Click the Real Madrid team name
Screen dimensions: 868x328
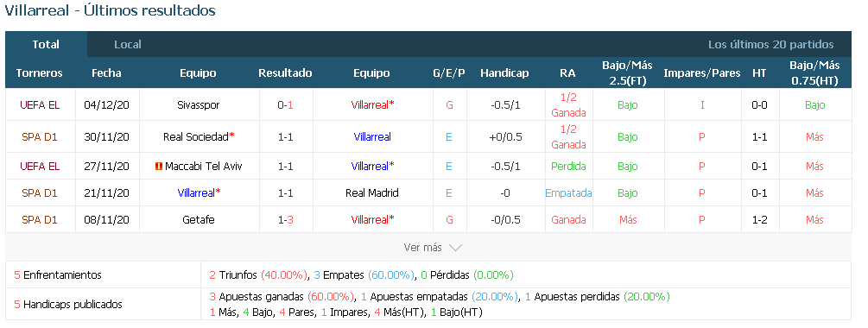click(372, 193)
